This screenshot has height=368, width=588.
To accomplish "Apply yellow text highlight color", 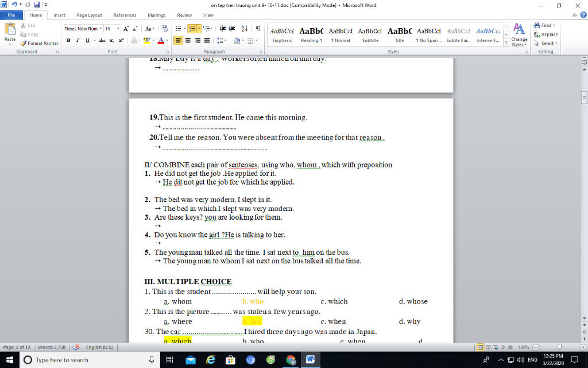I will tap(146, 40).
